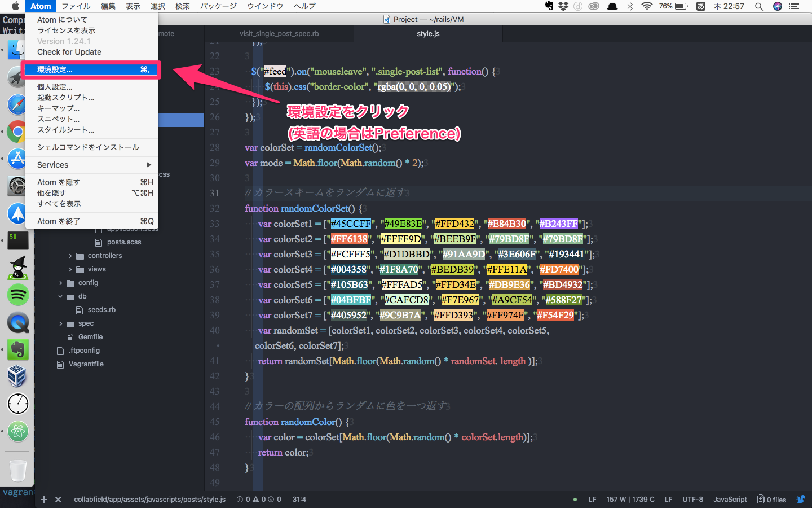The width and height of the screenshot is (812, 508).
Task: Change the UTF-8 encoding selector
Action: (692, 500)
